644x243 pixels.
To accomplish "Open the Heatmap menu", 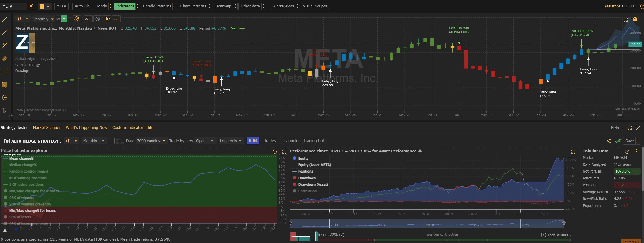I will (223, 6).
